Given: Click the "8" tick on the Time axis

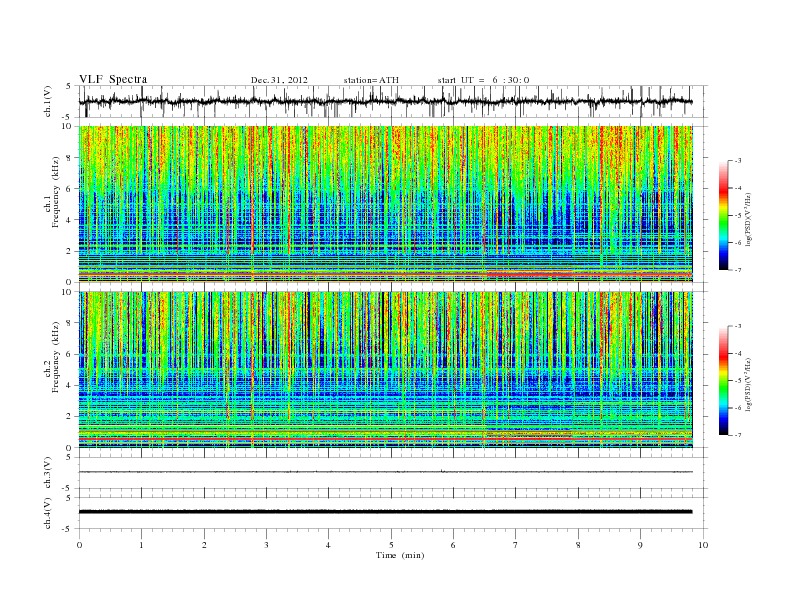Looking at the screenshot, I should tap(578, 545).
